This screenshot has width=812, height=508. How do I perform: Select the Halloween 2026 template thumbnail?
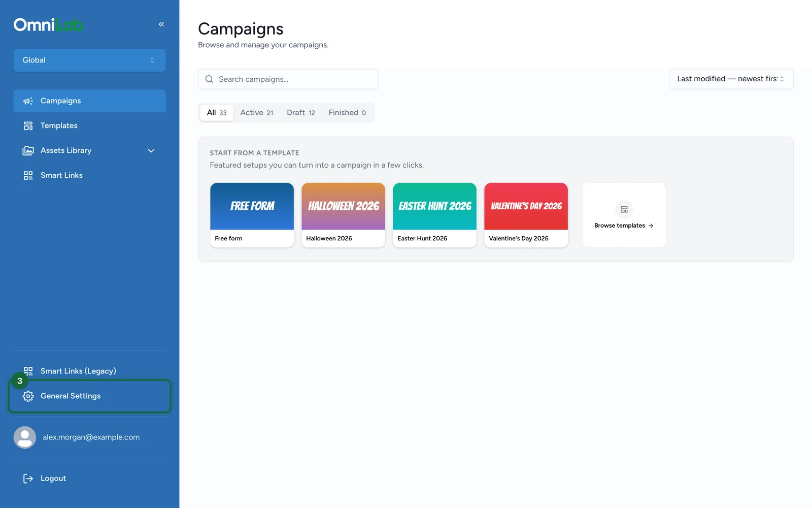pos(344,206)
